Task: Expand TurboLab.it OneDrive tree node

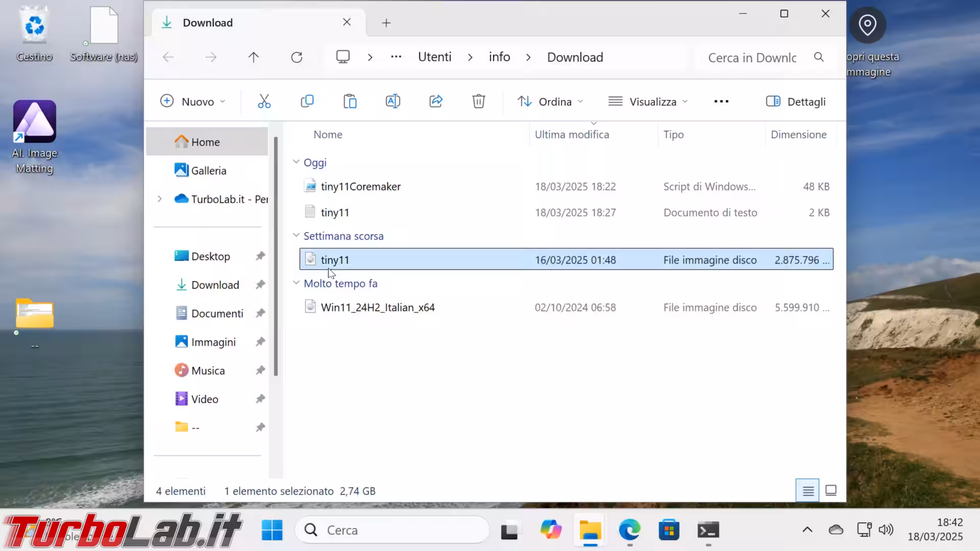Action: click(x=160, y=199)
